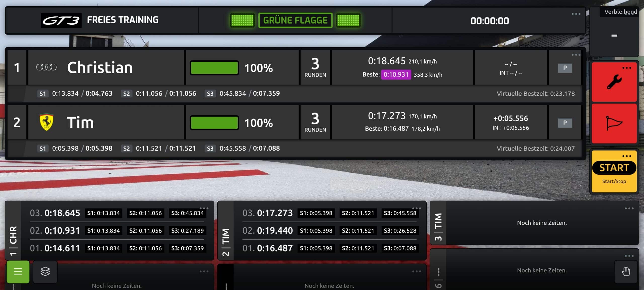This screenshot has height=290, width=644.
Task: Open three-dot menu on session header bar
Action: [x=576, y=14]
